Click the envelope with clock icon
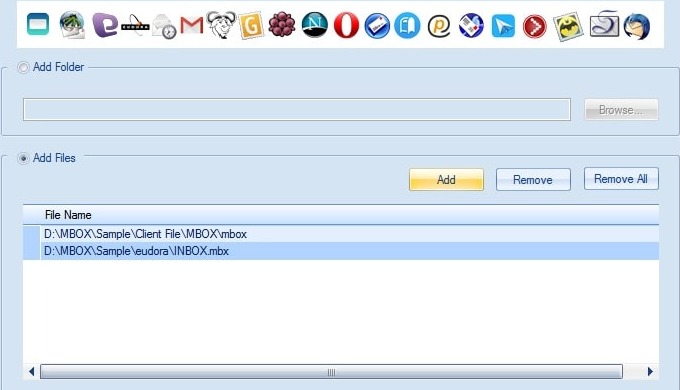 tap(164, 26)
